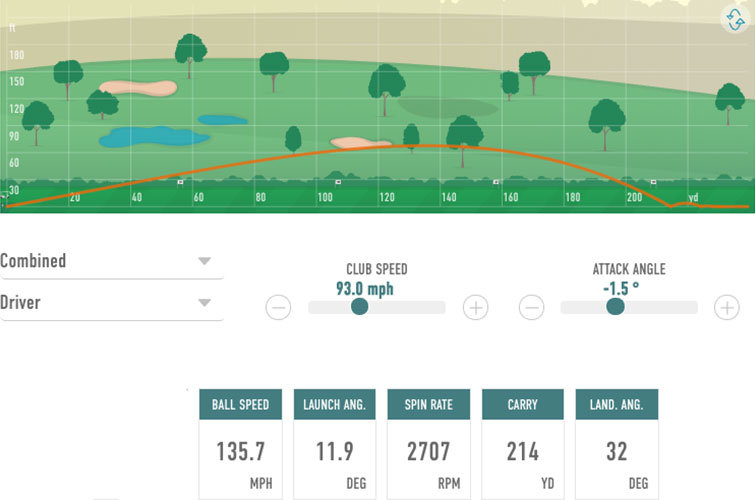Screen dimensions: 755x500
Task: Click the 100 yard distance marker
Action: [325, 198]
